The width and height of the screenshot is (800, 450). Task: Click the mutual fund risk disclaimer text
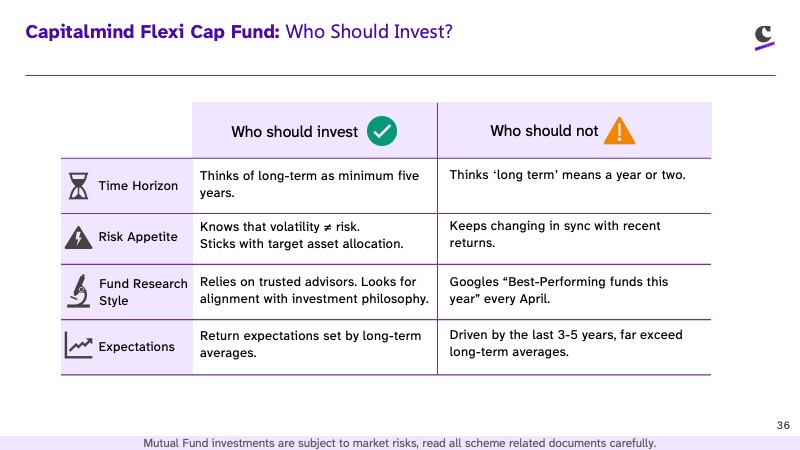[399, 443]
